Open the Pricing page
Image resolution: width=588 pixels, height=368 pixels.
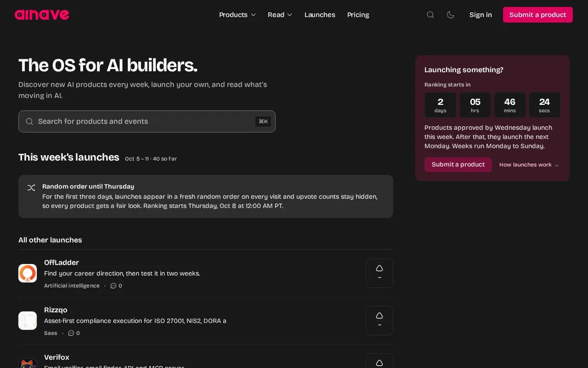358,15
